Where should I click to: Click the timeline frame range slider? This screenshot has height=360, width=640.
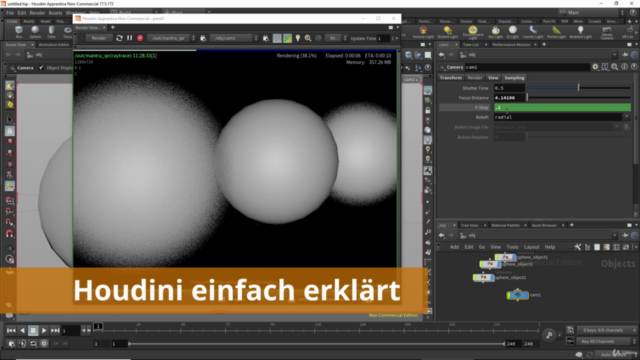point(316,344)
